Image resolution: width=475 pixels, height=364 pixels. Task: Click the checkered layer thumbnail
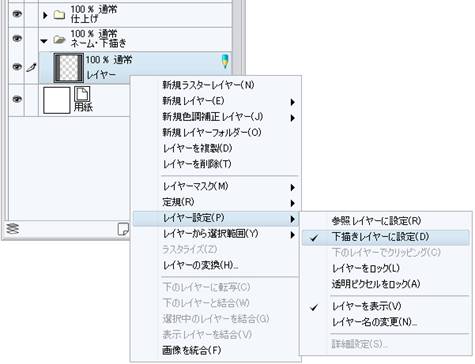click(69, 68)
